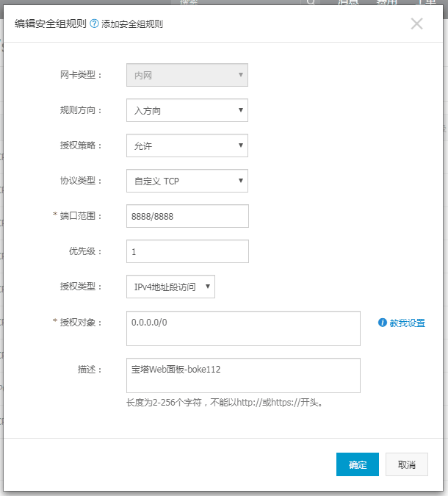Click the 描述 text area with 宝塔Web面板-boke112
The height and width of the screenshot is (496, 448).
243,375
